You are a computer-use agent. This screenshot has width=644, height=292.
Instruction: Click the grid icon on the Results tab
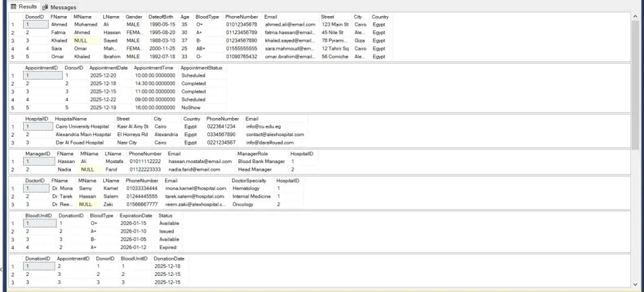pyautogui.click(x=14, y=6)
